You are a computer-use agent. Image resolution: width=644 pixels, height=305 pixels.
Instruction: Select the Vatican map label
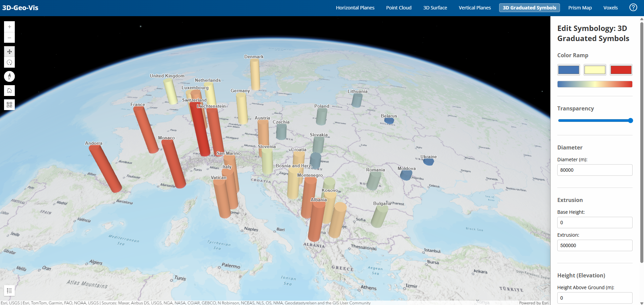tap(218, 177)
